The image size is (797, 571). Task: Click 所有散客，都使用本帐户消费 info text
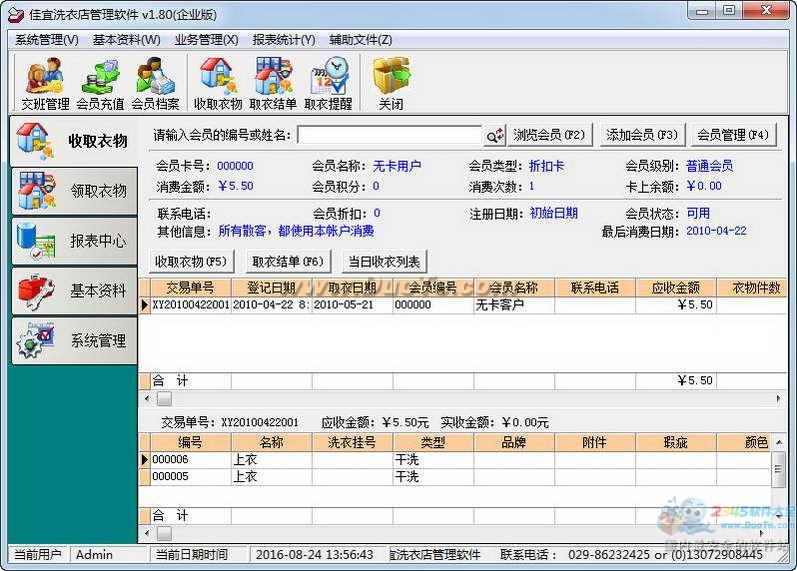296,231
